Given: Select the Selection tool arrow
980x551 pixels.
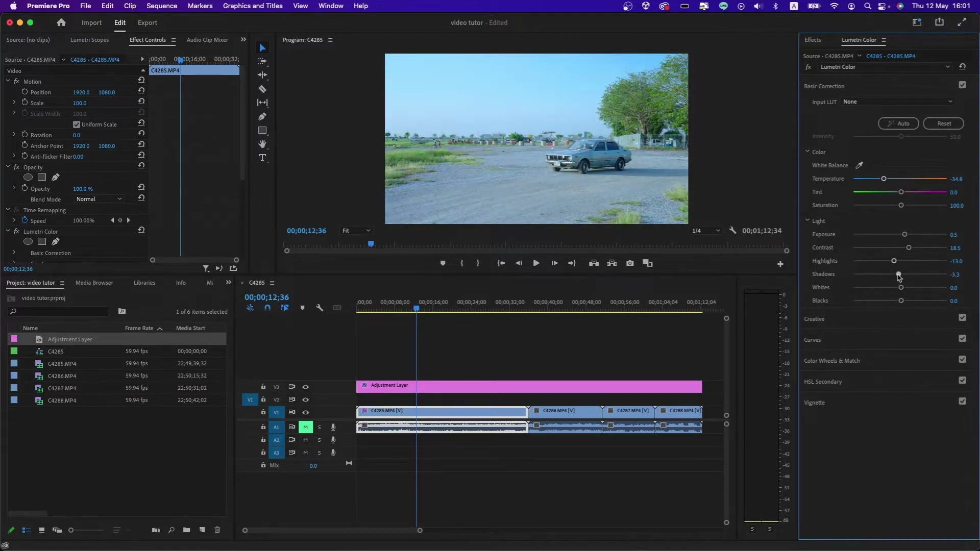Looking at the screenshot, I should click(262, 48).
